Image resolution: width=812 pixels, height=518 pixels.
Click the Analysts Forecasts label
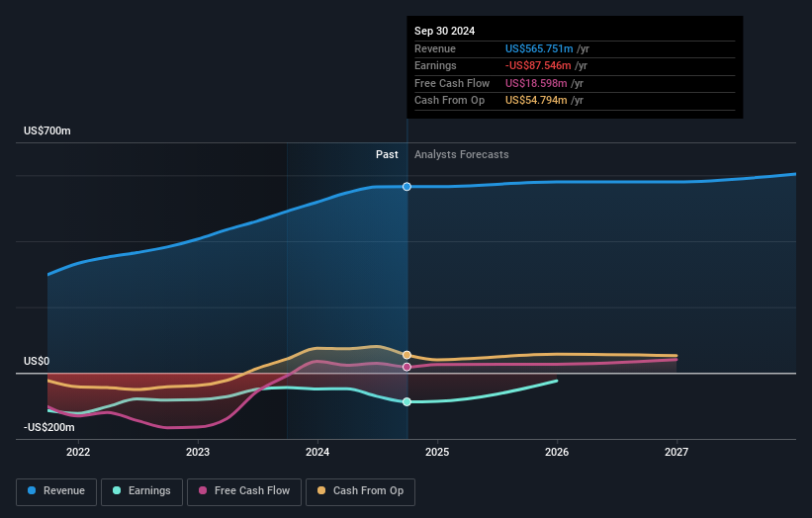pyautogui.click(x=462, y=155)
